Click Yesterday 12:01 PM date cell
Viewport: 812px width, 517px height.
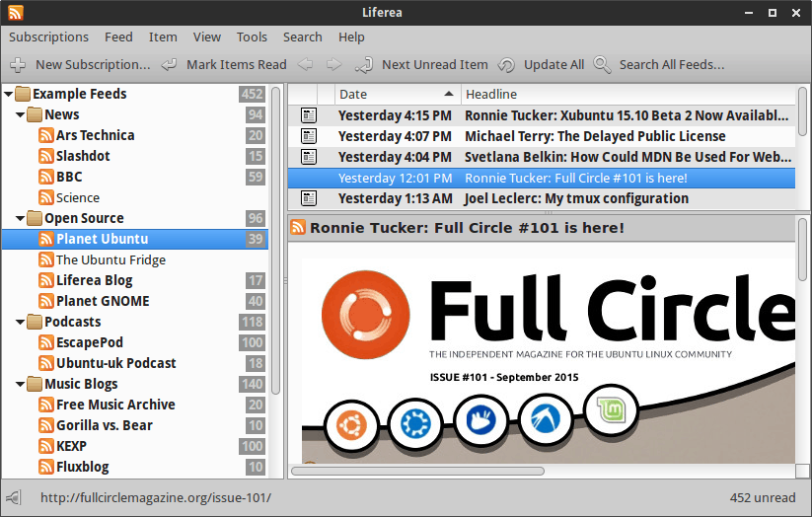point(395,179)
